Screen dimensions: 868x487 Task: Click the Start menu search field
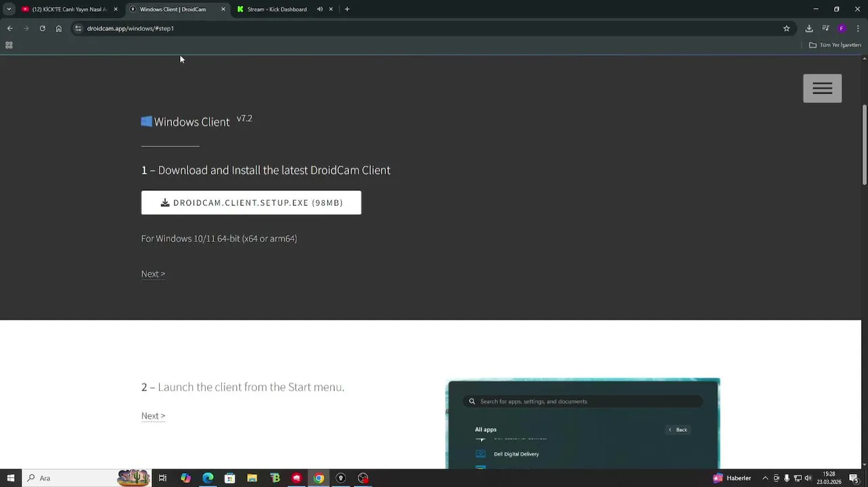pyautogui.click(x=583, y=402)
